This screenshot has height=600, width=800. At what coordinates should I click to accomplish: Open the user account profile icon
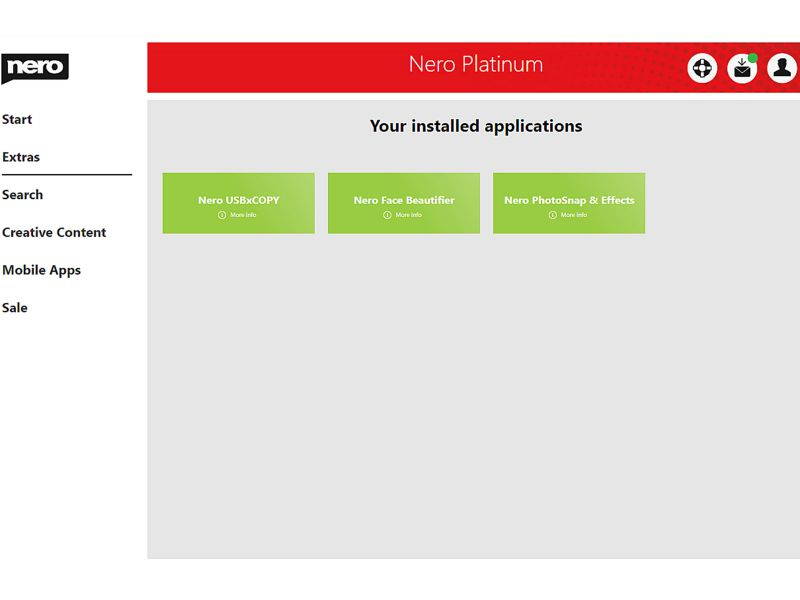point(781,68)
